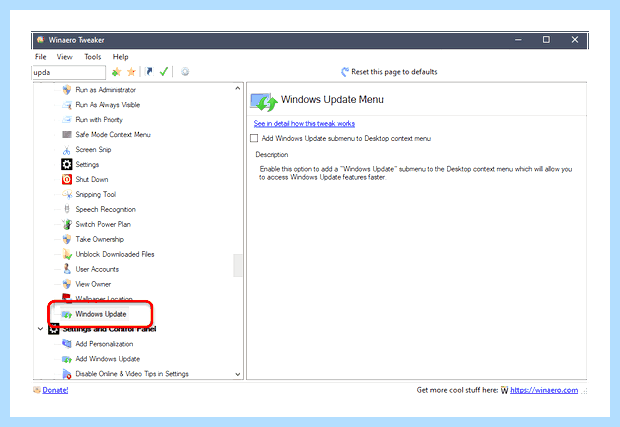This screenshot has width=620, height=427.
Task: Select Take Ownership tree item
Action: click(x=100, y=239)
